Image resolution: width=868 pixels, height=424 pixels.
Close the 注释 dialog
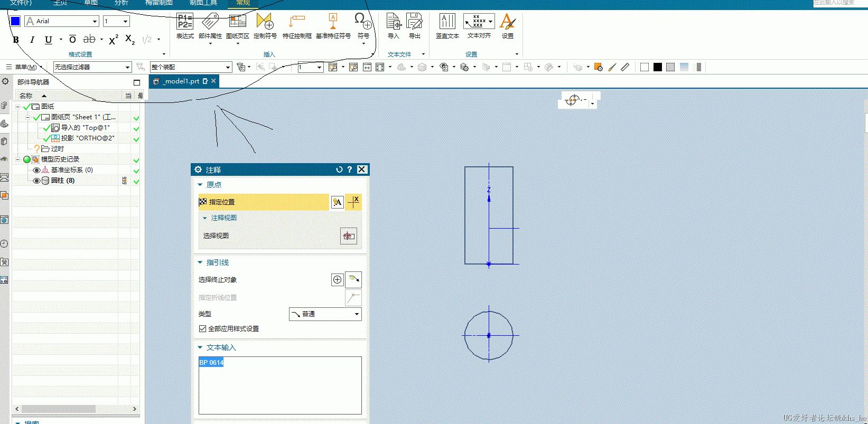pyautogui.click(x=362, y=169)
